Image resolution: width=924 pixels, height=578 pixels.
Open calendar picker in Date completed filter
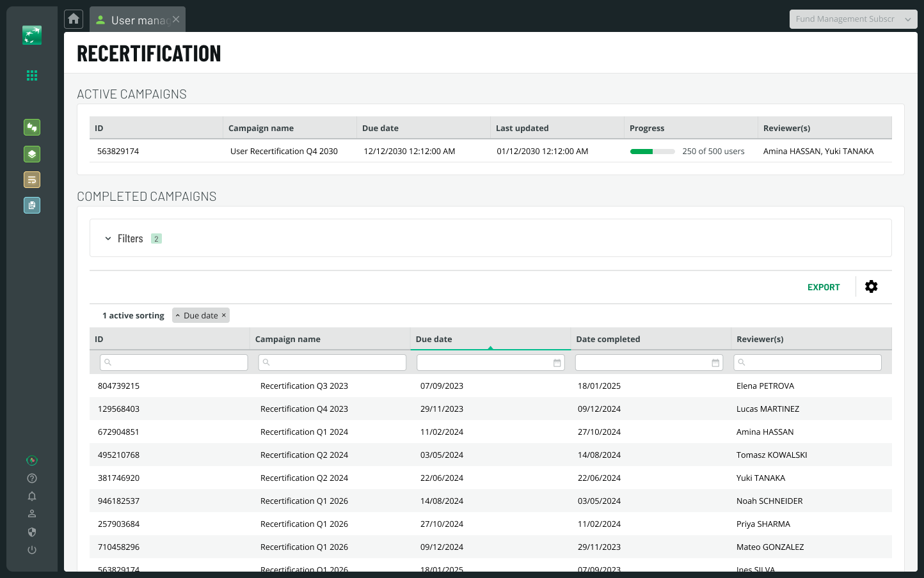715,363
